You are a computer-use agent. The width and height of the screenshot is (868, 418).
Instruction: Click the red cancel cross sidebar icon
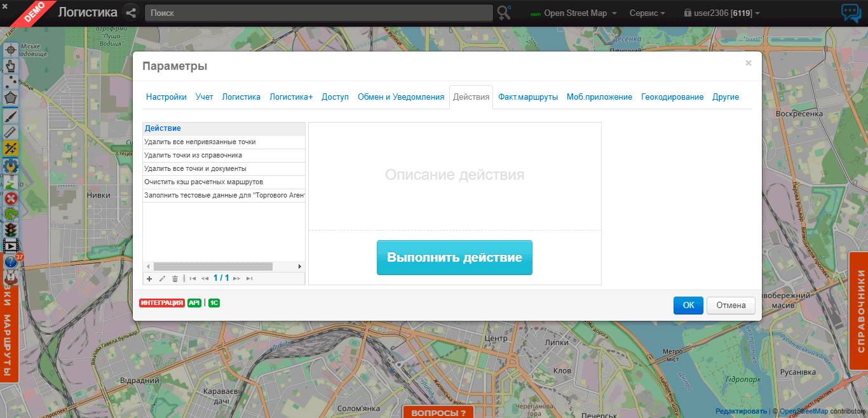(x=11, y=198)
